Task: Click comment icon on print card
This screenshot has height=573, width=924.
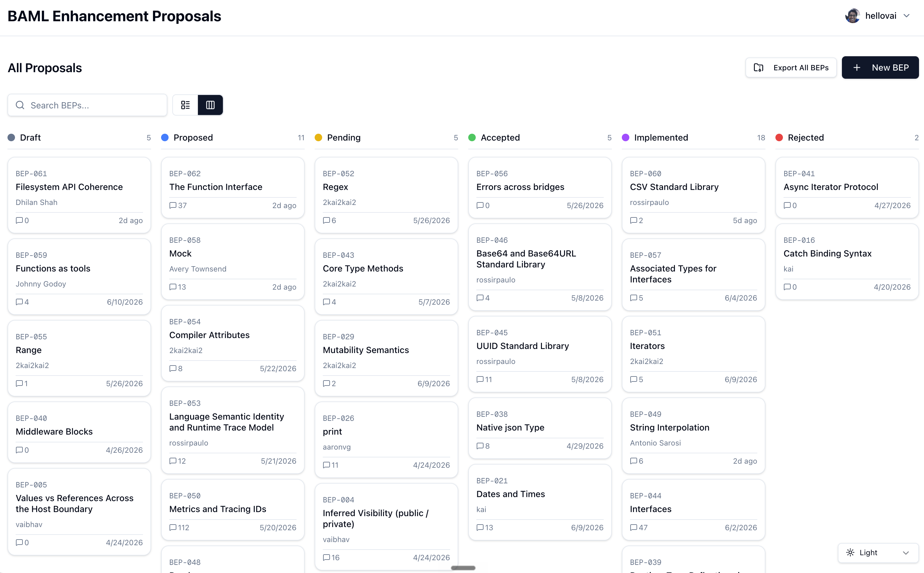Action: click(x=327, y=465)
